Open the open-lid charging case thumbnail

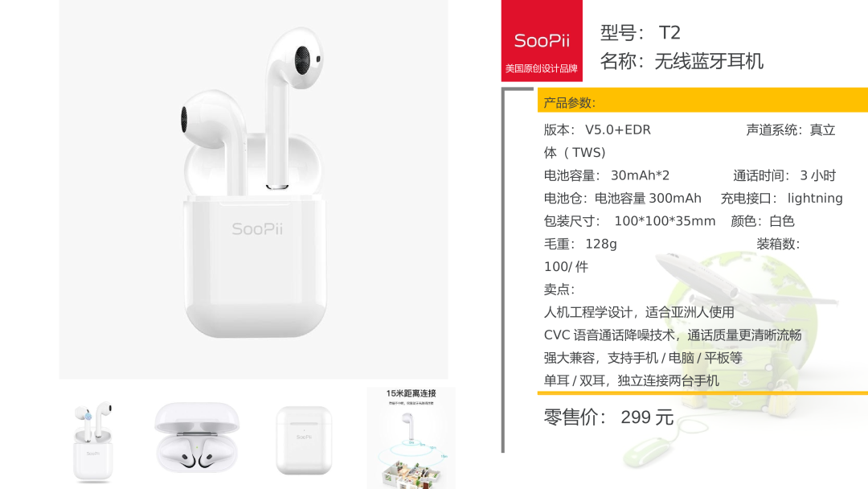click(197, 438)
